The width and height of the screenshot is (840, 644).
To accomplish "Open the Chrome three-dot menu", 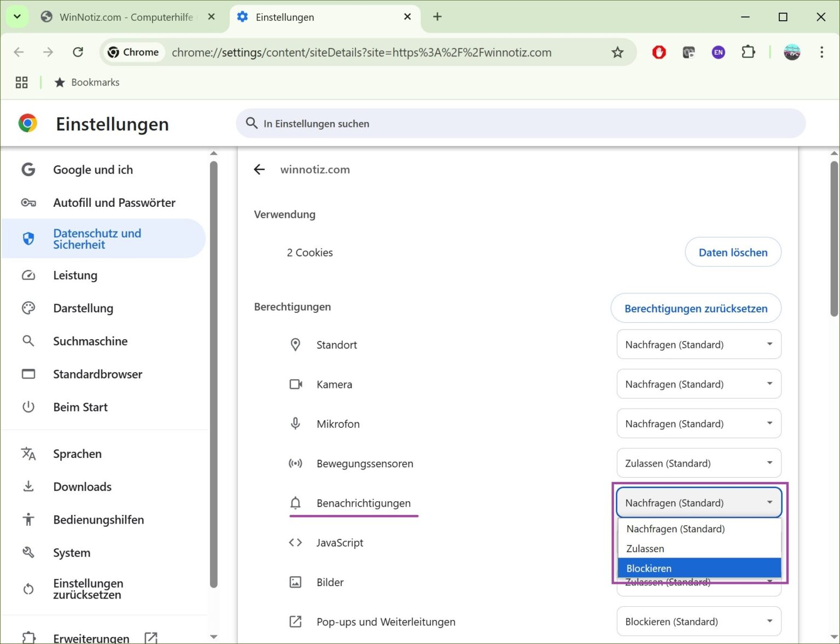I will [821, 53].
